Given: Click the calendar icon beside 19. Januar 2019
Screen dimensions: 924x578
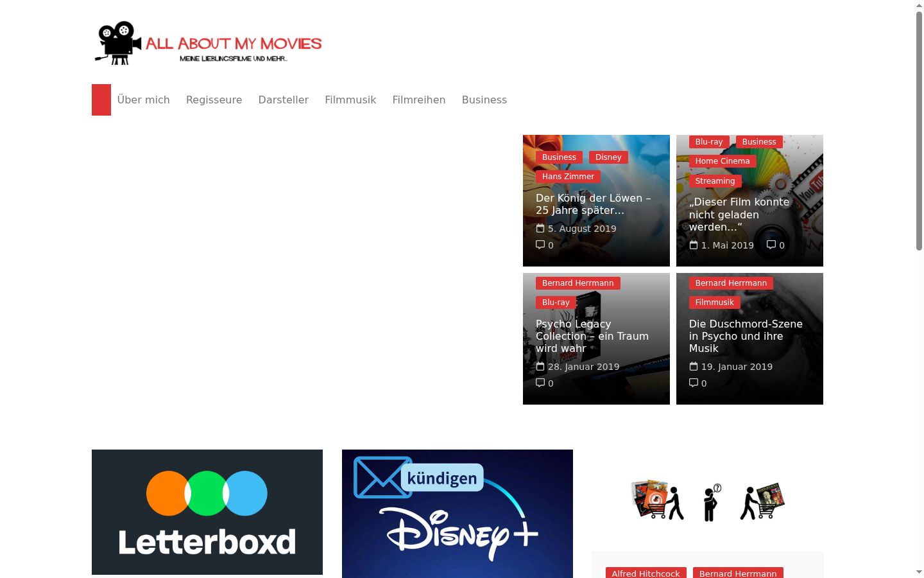Looking at the screenshot, I should click(694, 366).
